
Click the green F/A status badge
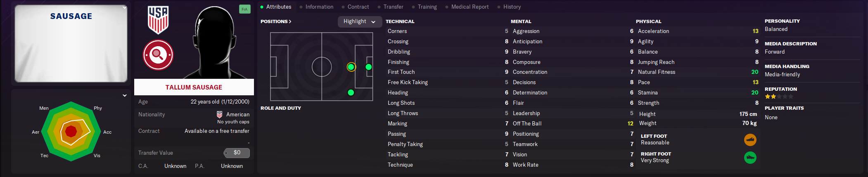245,9
